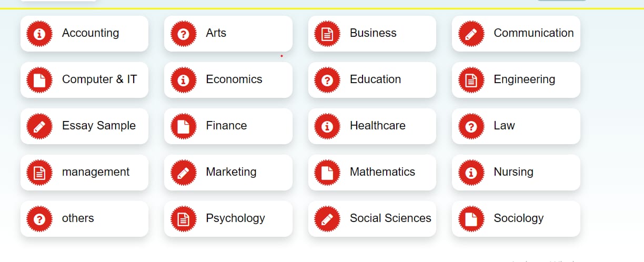Open the Education category

[372, 80]
